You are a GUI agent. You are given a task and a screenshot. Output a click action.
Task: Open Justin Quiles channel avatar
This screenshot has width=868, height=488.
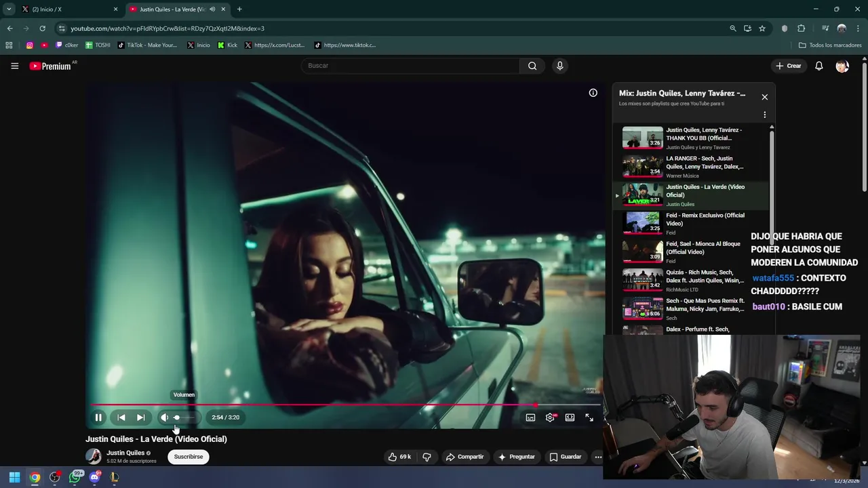[94, 456]
